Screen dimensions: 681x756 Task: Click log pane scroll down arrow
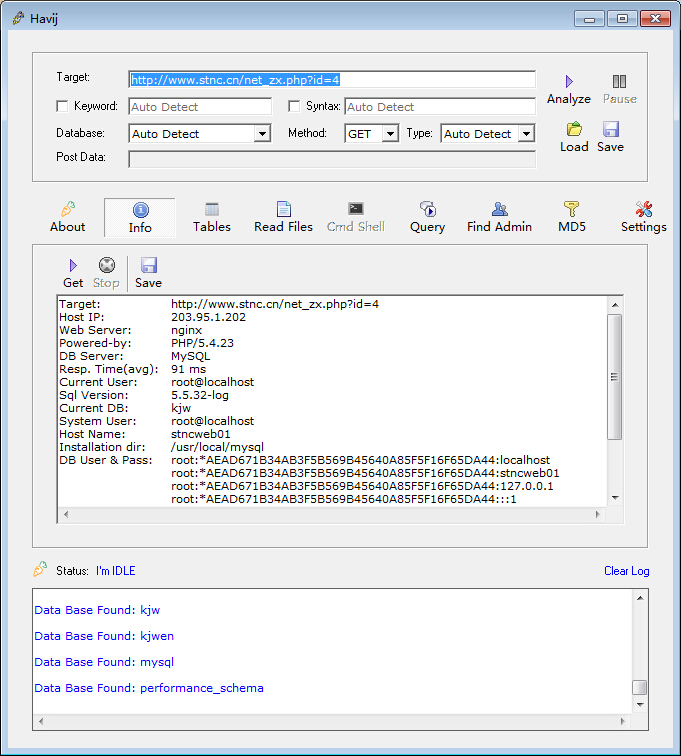tap(640, 704)
